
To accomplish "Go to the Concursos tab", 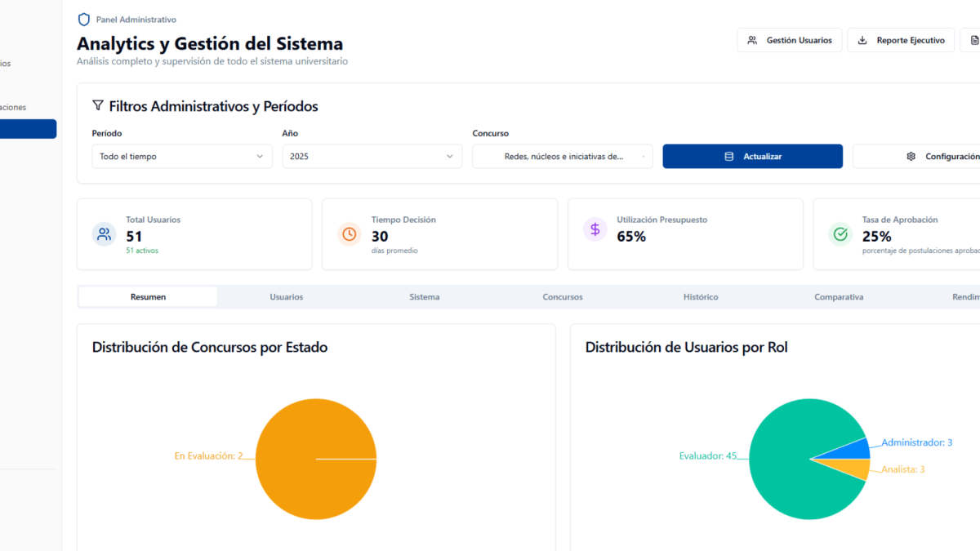I will (563, 297).
